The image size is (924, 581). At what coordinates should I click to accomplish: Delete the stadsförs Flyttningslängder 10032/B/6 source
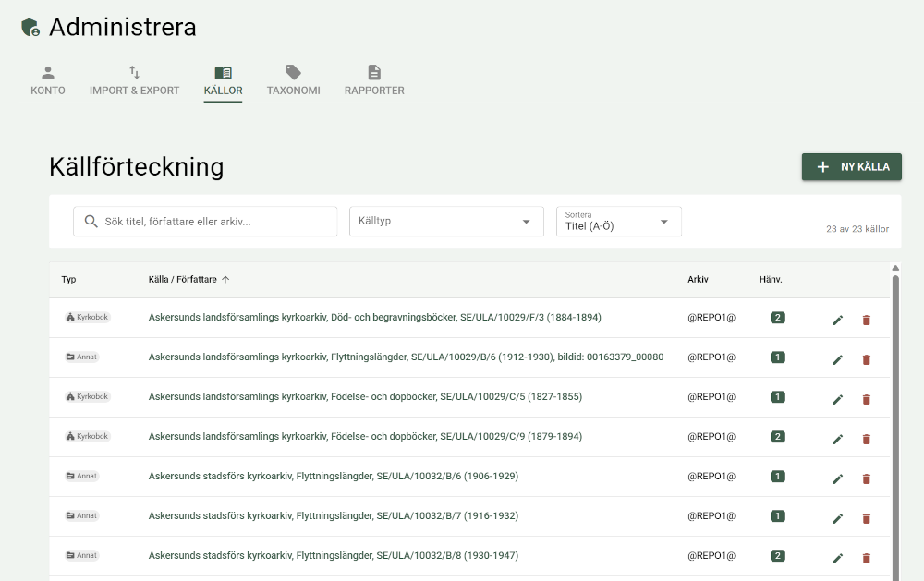pos(867,479)
